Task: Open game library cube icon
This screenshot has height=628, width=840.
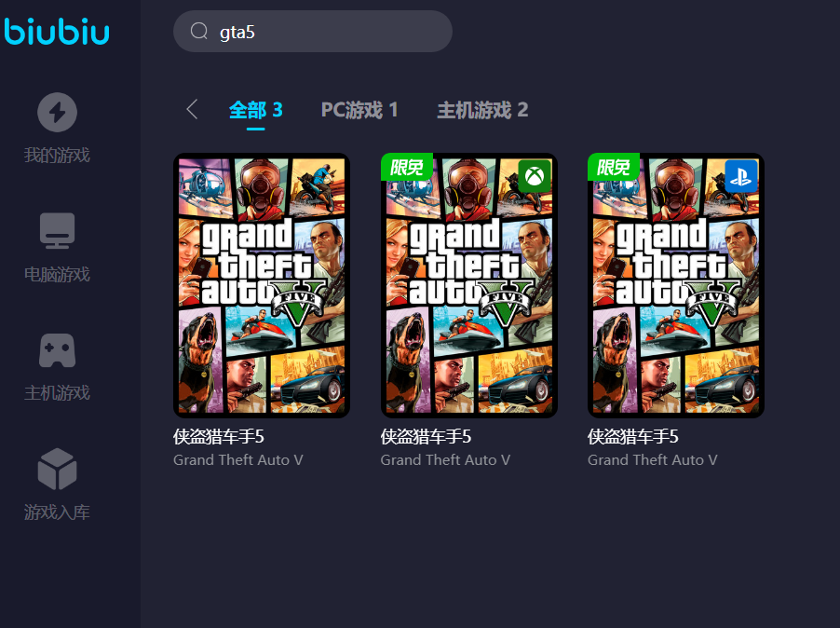Action: pos(58,469)
